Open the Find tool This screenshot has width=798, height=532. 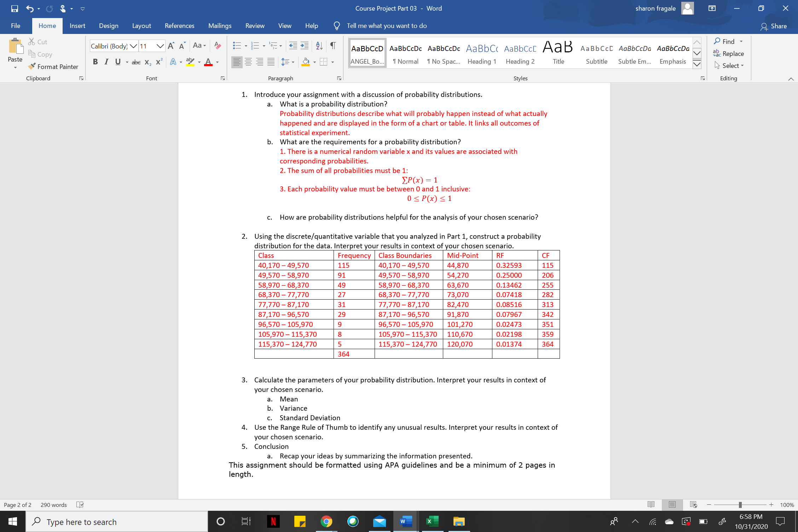pyautogui.click(x=728, y=41)
